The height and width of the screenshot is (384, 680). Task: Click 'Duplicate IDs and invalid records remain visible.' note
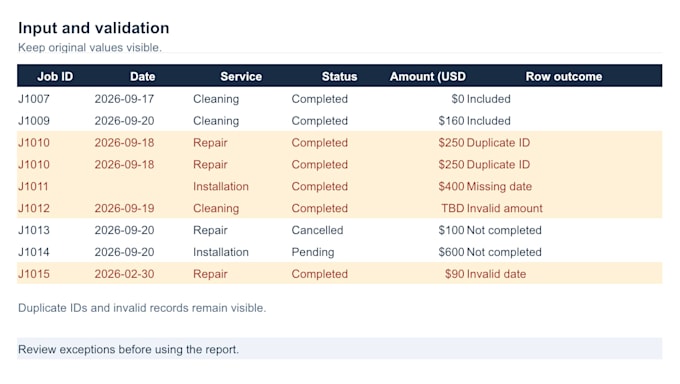click(x=142, y=308)
